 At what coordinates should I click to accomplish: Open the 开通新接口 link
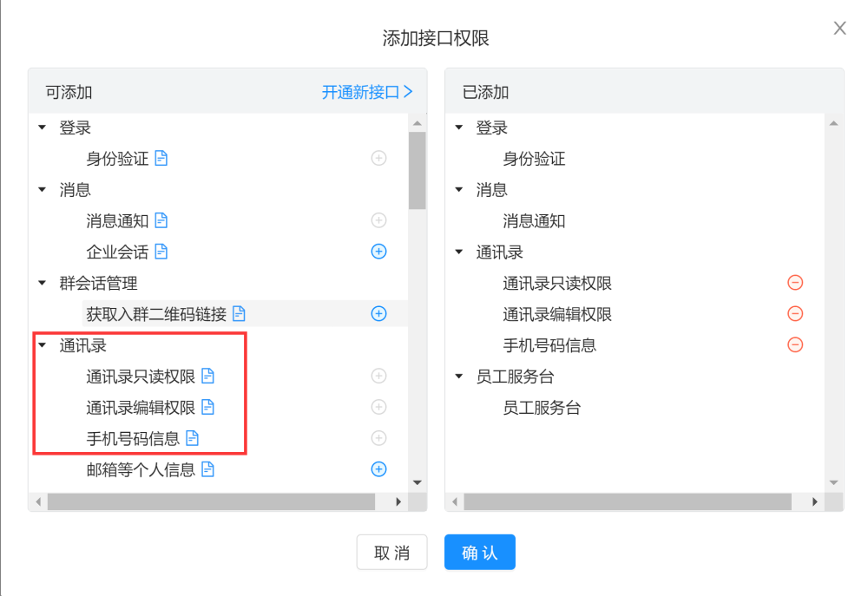(367, 92)
